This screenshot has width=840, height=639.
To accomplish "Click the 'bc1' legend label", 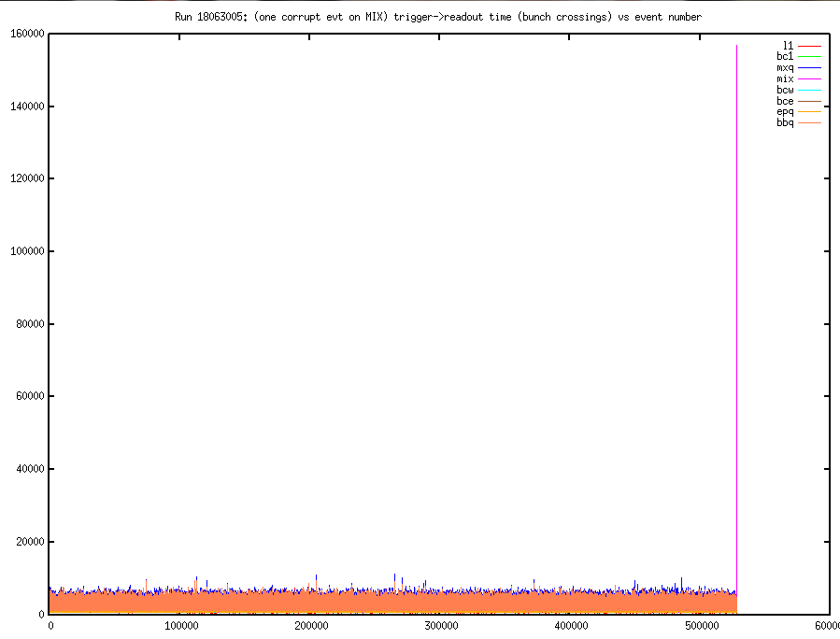I will [785, 56].
